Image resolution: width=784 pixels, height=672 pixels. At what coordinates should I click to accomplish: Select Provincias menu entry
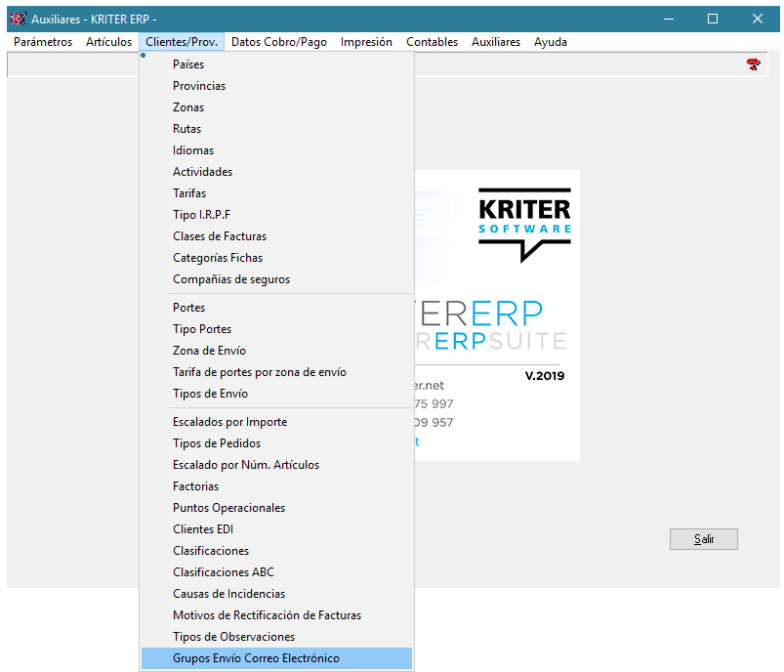coord(276,86)
